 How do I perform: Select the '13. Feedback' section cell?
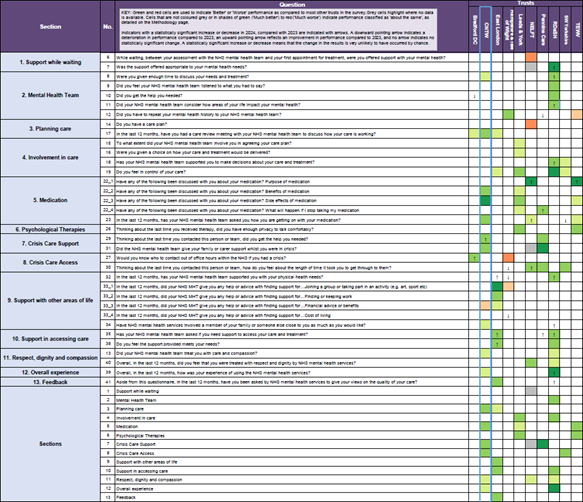[x=50, y=382]
